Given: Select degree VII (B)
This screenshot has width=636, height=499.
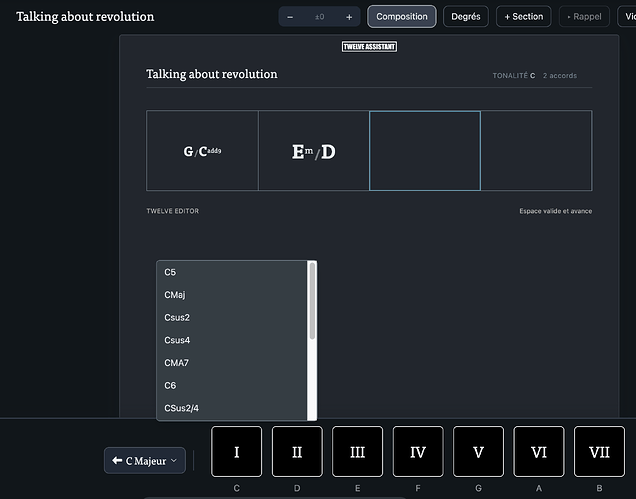Looking at the screenshot, I should pyautogui.click(x=599, y=452).
